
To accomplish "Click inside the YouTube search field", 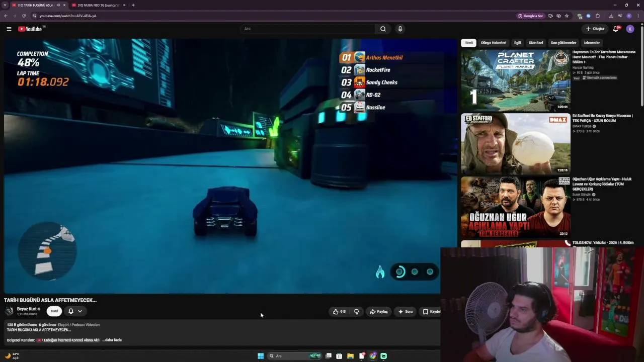I will click(308, 29).
